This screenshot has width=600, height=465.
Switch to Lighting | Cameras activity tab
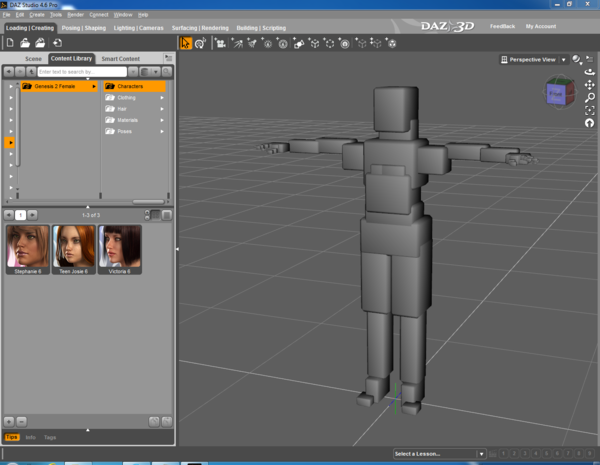pos(139,28)
